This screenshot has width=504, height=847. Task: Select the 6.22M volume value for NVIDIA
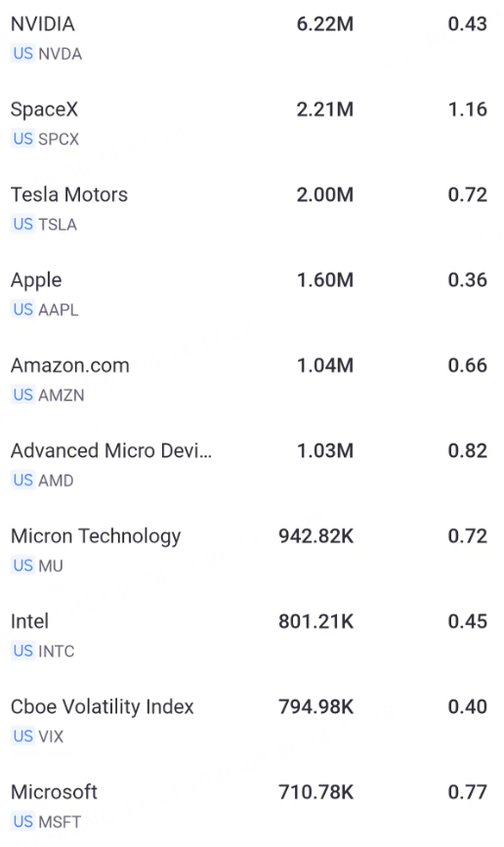[x=325, y=23]
